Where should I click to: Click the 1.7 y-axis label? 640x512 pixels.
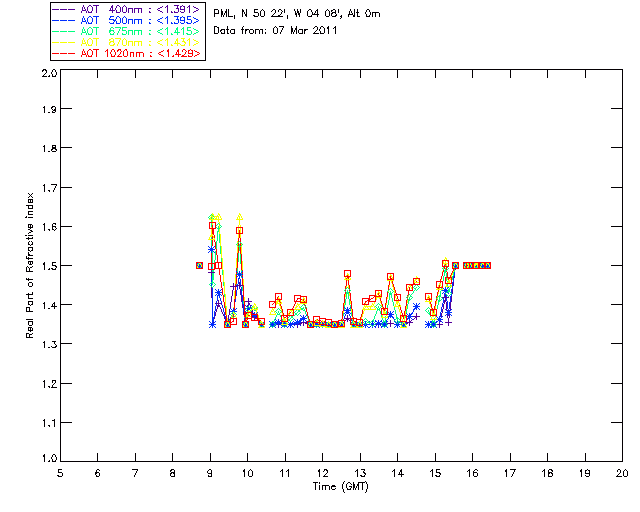[49, 188]
